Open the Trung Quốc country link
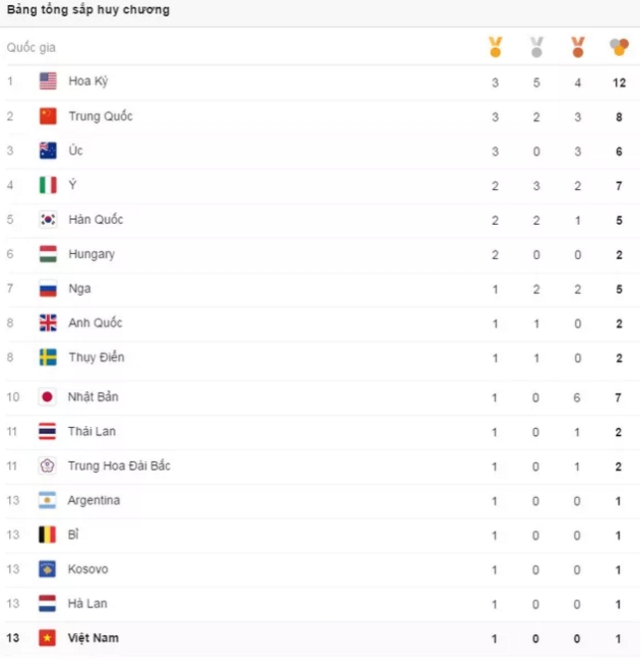This screenshot has width=644, height=661. tap(100, 116)
